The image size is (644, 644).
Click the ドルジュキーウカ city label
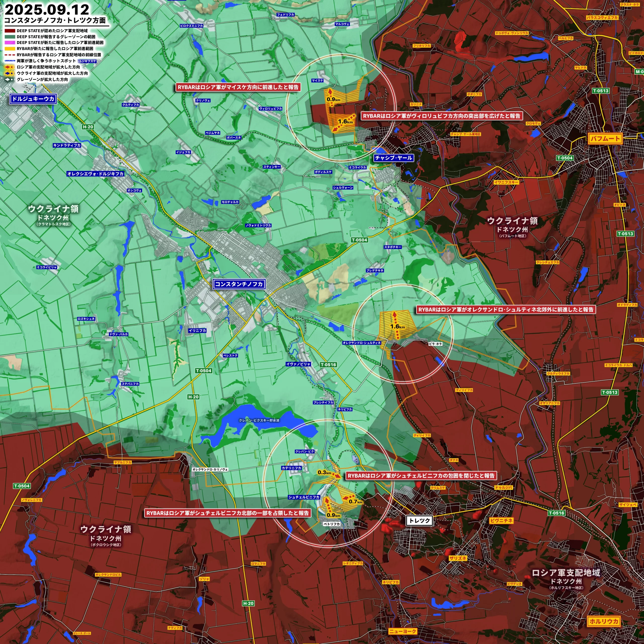(x=33, y=99)
